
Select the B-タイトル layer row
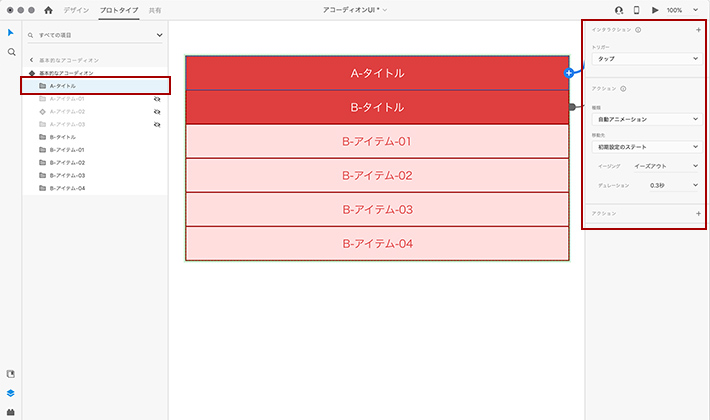click(95, 137)
